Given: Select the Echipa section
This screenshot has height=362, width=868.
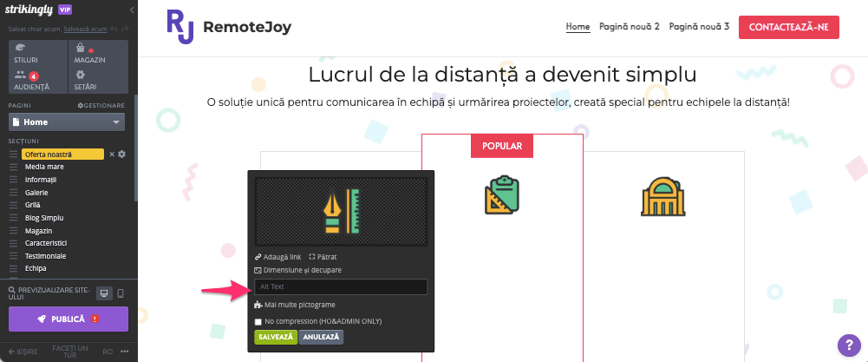Looking at the screenshot, I should [x=36, y=268].
